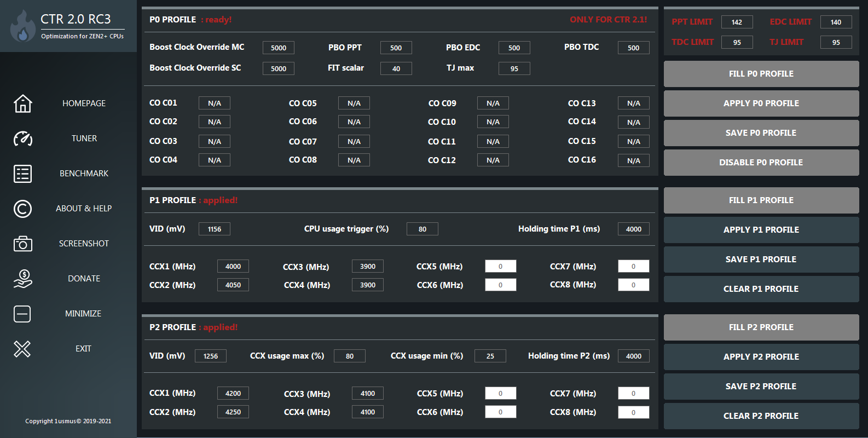The width and height of the screenshot is (868, 438).
Task: Click the APPLY P1 PROFILE button
Action: pos(761,230)
